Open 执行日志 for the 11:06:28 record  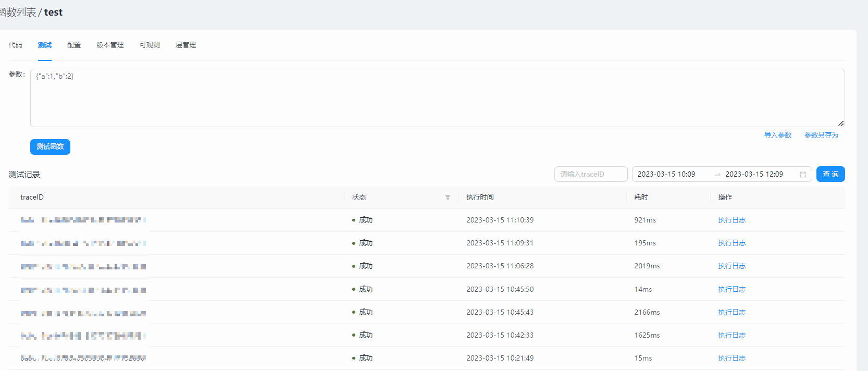coord(731,266)
